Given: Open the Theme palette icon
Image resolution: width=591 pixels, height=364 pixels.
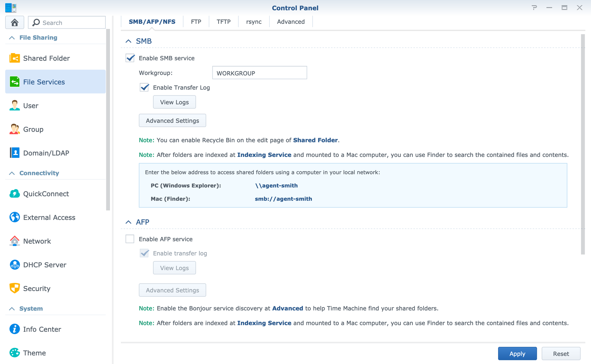Looking at the screenshot, I should coord(14,353).
